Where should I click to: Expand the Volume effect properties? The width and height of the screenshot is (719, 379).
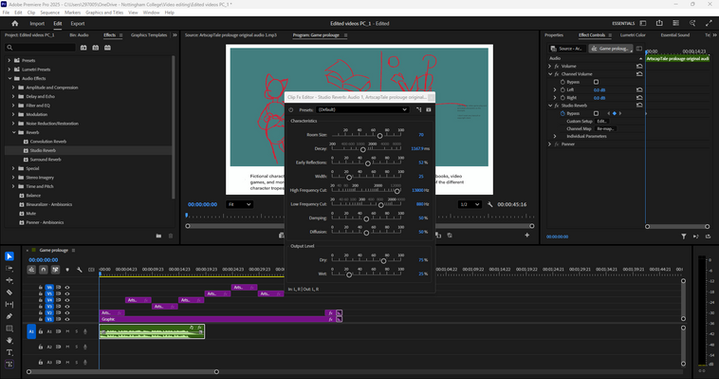pos(549,66)
